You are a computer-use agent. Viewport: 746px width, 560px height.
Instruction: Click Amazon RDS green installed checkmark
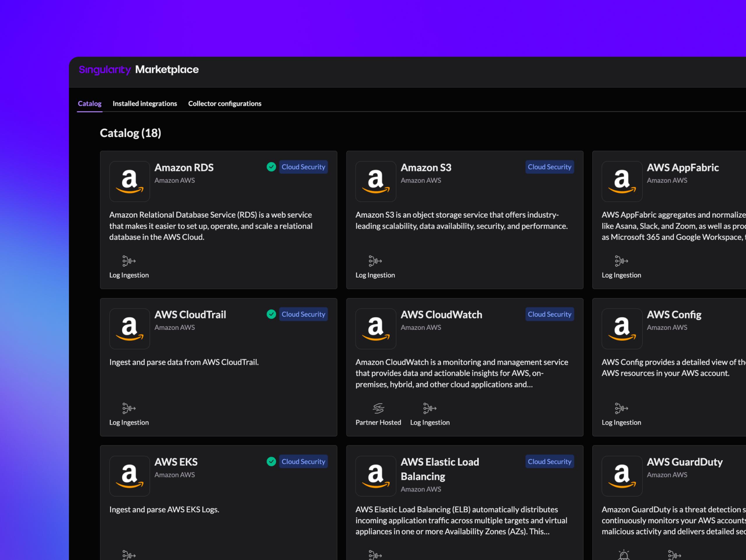(271, 167)
